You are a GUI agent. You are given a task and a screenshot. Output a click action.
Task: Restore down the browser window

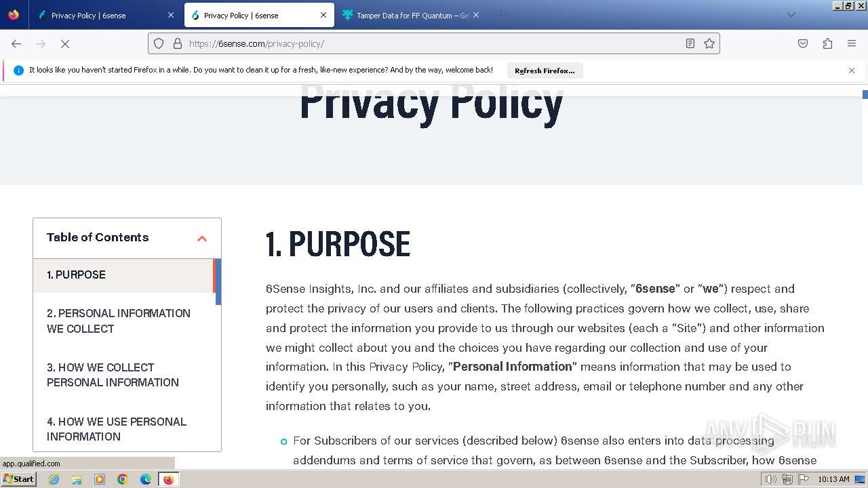[848, 5]
